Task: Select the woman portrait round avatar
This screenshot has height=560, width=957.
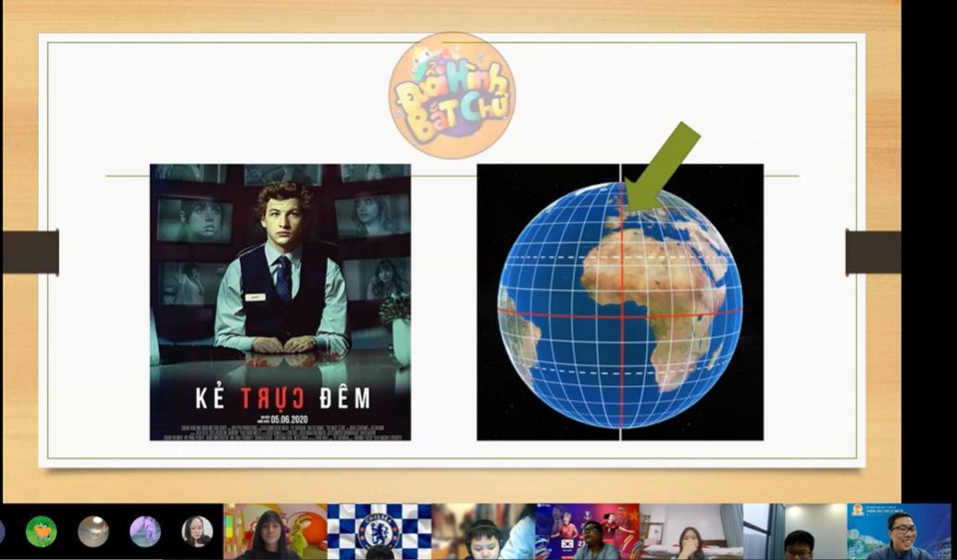Action: tap(197, 531)
